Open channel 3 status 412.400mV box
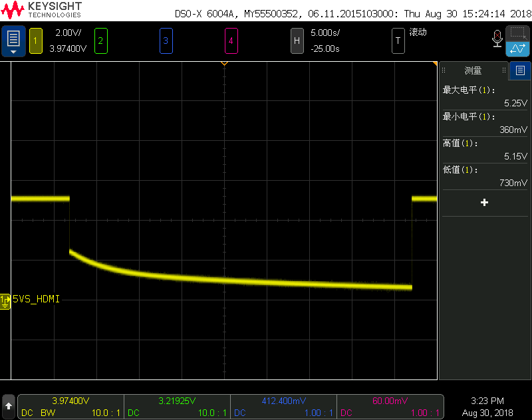This screenshot has height=420, width=532. tap(284, 407)
